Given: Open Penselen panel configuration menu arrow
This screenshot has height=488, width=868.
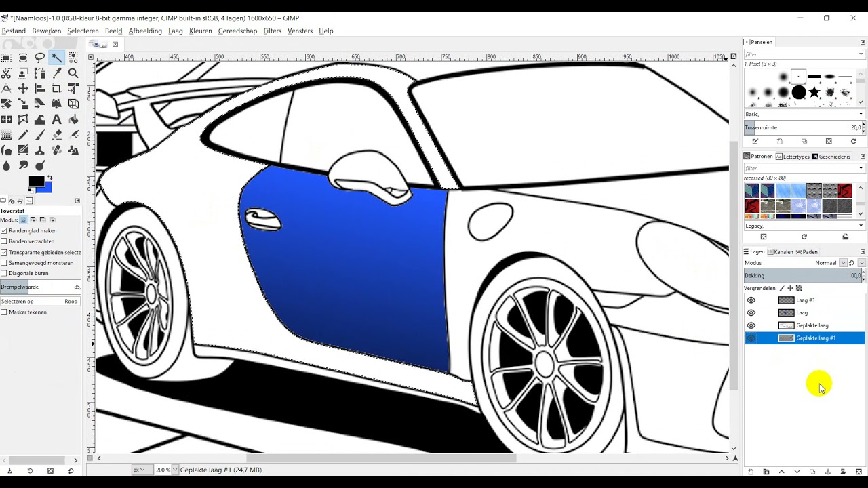Looking at the screenshot, I should tap(863, 42).
